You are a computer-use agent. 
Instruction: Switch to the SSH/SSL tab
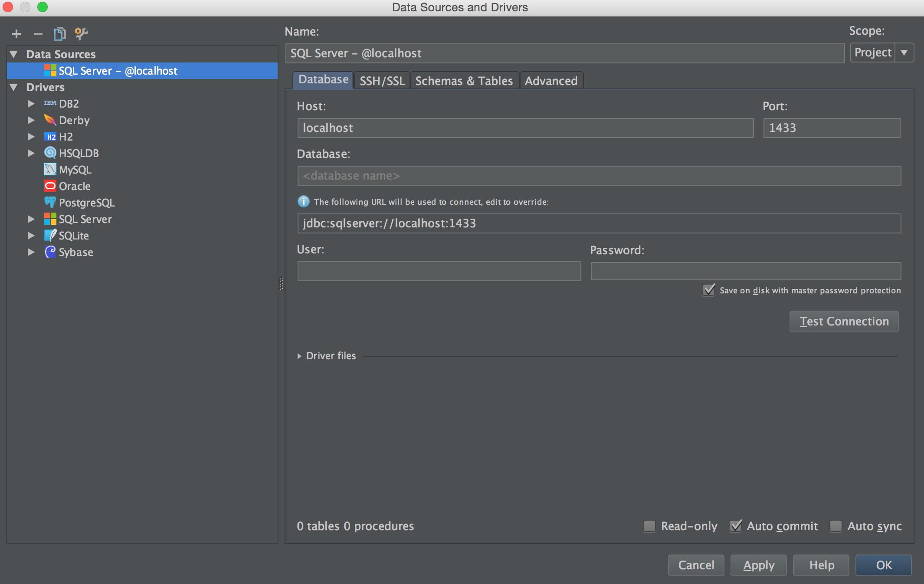[x=382, y=81]
